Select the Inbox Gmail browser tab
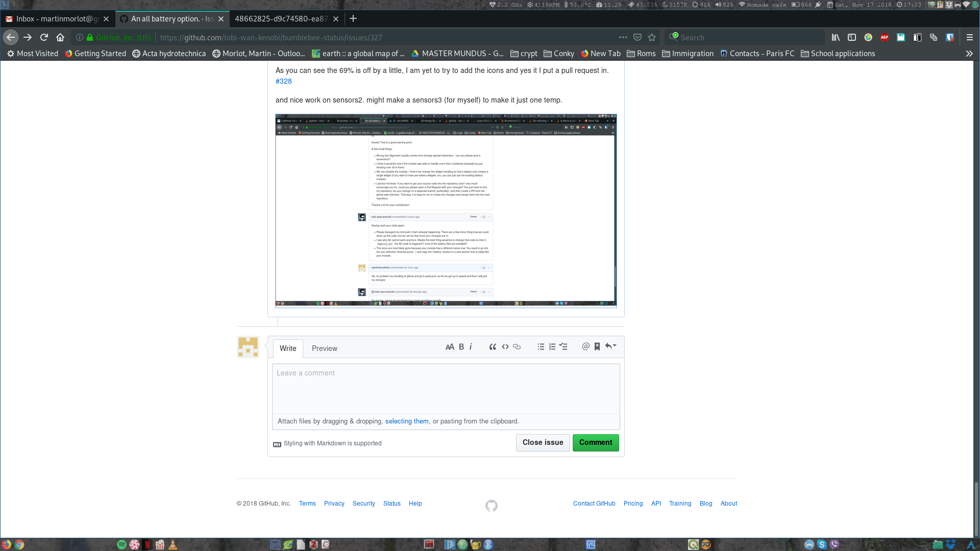The height and width of the screenshot is (551, 980). point(56,19)
